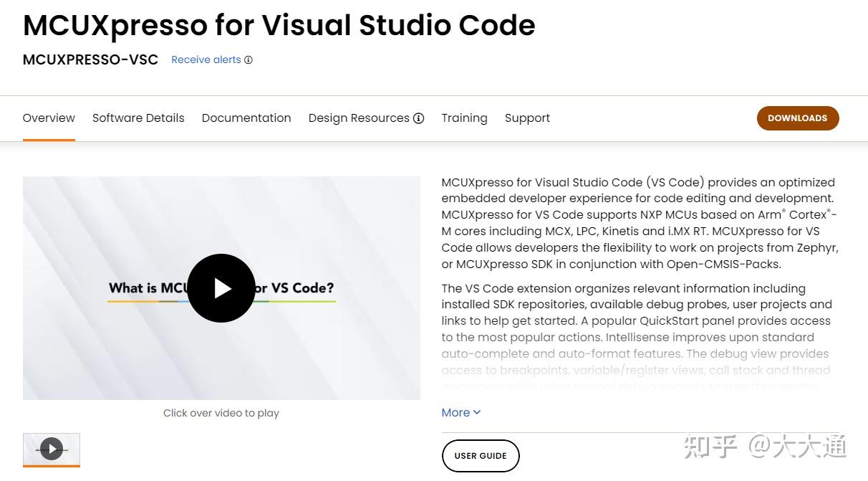Click the info icon next to Design Resources
Viewport: 868px width, 481px height.
tap(419, 118)
